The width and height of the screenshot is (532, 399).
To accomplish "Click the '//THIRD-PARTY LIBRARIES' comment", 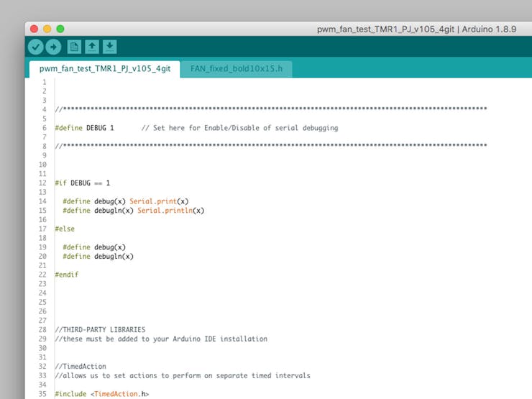I will [x=100, y=329].
